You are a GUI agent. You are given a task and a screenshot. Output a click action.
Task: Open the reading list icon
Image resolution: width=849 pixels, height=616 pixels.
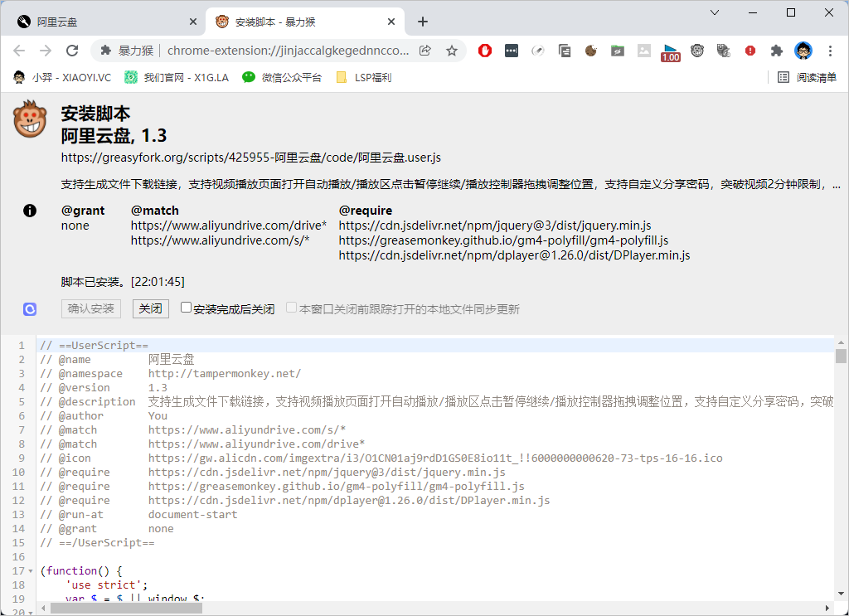click(783, 77)
